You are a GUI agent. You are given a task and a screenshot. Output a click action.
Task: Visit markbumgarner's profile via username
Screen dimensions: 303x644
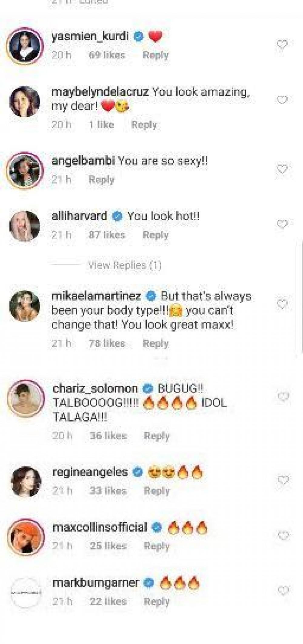coord(96,583)
